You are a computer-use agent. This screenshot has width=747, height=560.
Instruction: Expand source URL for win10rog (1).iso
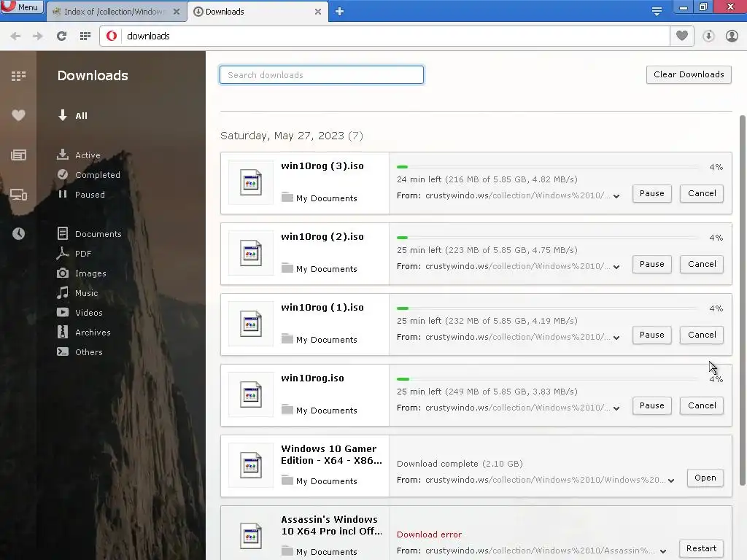click(616, 338)
